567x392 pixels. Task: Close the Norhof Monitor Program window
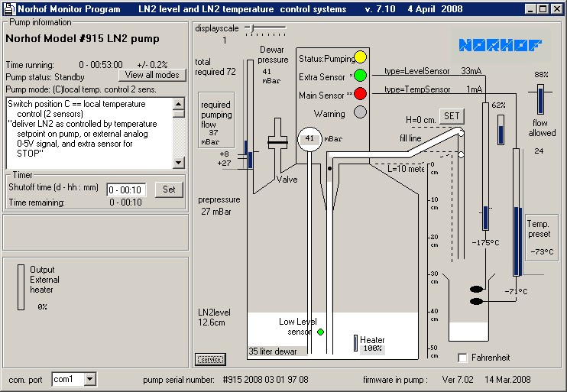[556, 9]
